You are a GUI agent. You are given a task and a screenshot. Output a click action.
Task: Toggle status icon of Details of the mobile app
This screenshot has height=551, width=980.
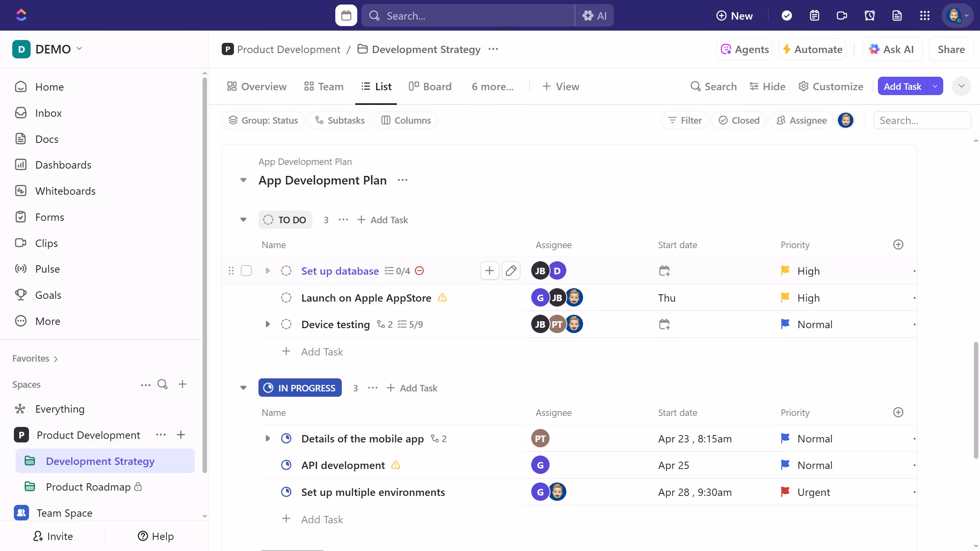pos(286,439)
